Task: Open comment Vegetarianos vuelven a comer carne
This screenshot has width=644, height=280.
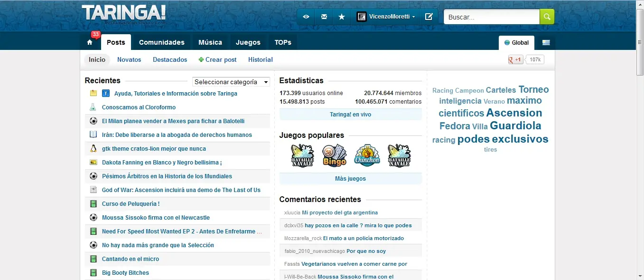Action: pyautogui.click(x=355, y=264)
